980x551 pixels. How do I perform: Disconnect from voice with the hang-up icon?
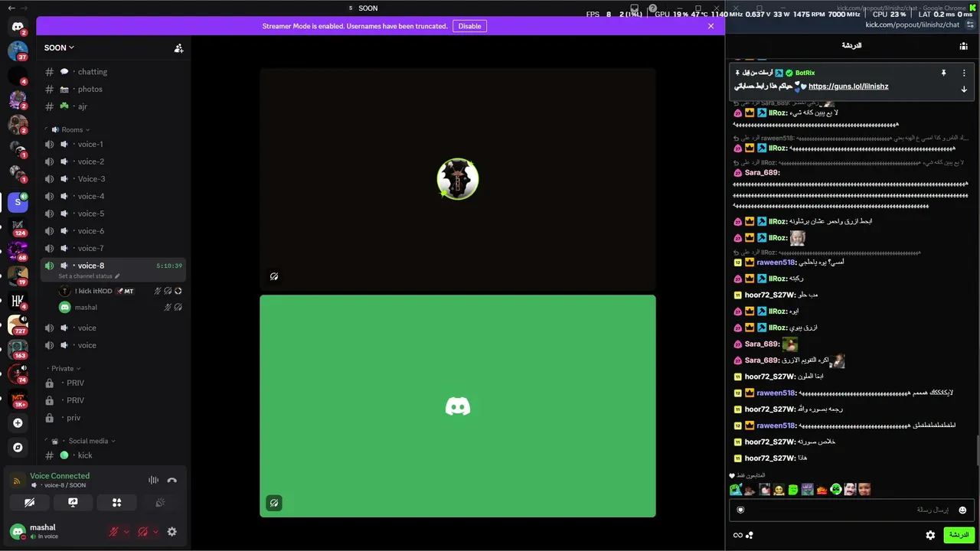tap(172, 480)
